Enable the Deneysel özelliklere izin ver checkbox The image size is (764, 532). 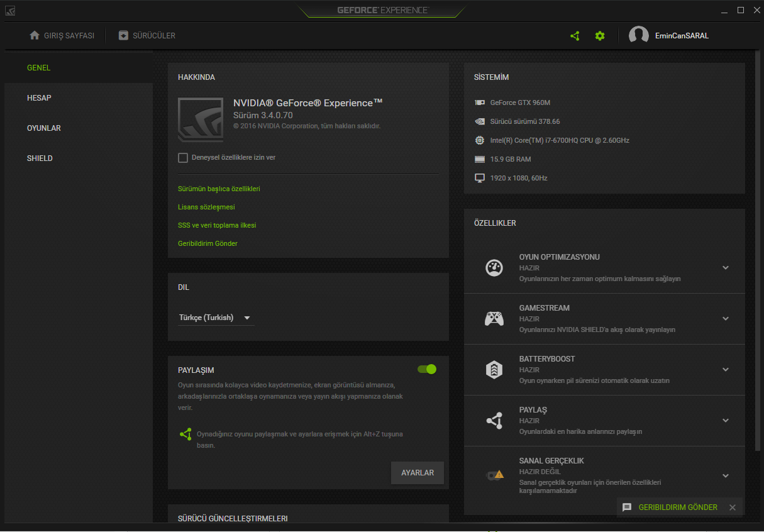pyautogui.click(x=183, y=158)
